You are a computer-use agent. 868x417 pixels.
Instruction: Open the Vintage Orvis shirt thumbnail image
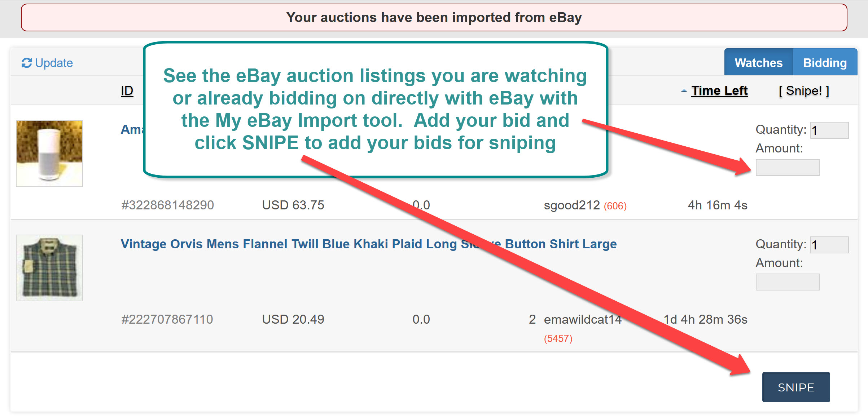(x=49, y=268)
